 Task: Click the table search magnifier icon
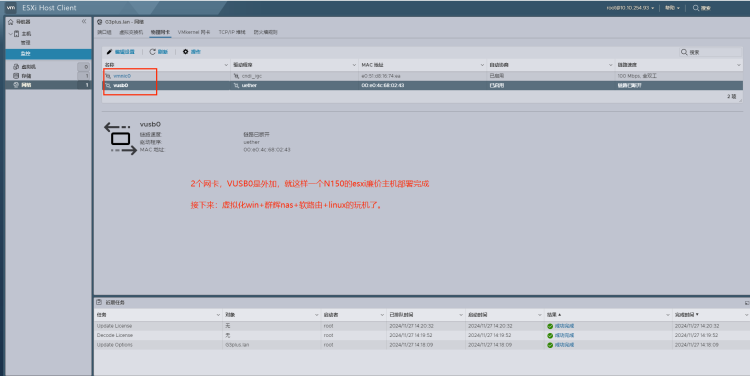coord(684,52)
